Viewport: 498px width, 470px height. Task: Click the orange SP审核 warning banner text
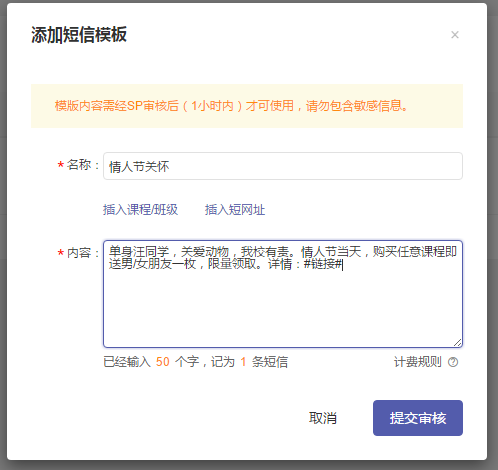231,106
